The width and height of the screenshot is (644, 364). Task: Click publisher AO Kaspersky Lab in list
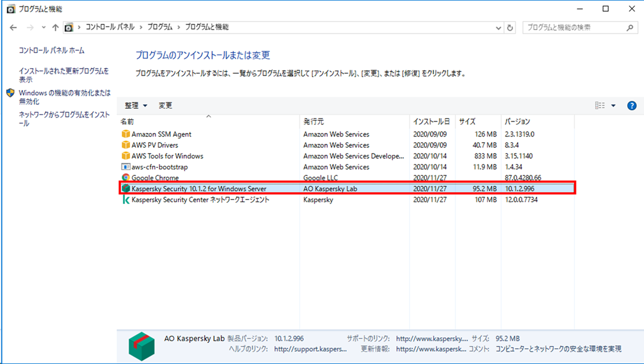click(x=330, y=189)
